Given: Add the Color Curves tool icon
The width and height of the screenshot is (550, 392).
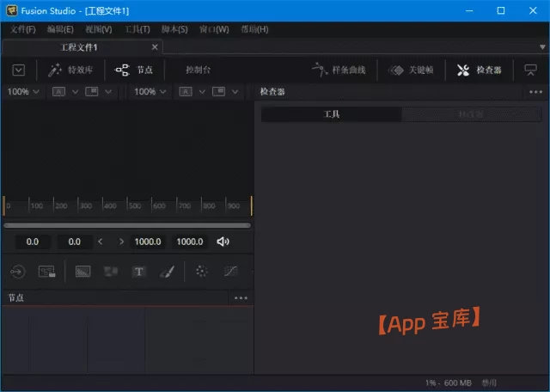Looking at the screenshot, I should click(230, 271).
